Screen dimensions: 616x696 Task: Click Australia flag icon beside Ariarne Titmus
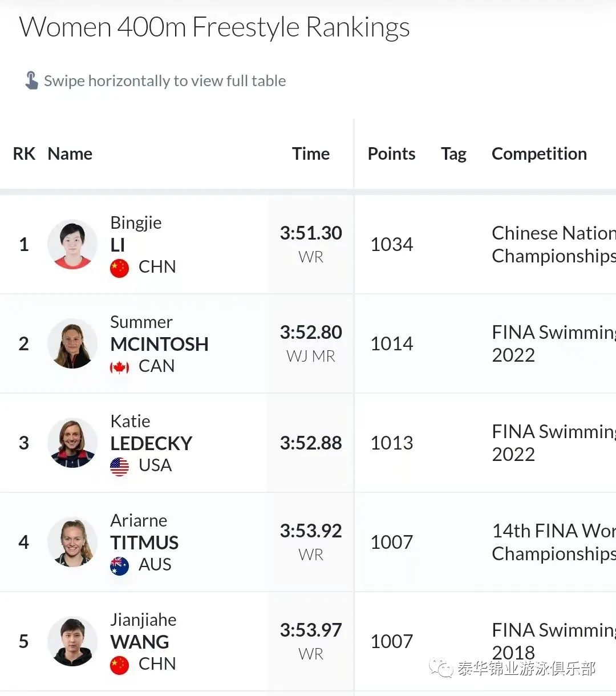pyautogui.click(x=119, y=565)
